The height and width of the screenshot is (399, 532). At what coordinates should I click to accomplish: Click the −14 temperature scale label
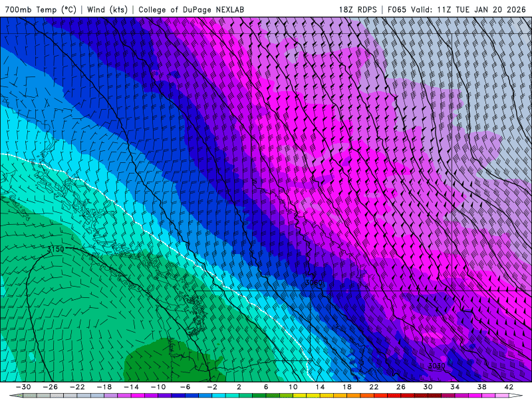point(131,387)
